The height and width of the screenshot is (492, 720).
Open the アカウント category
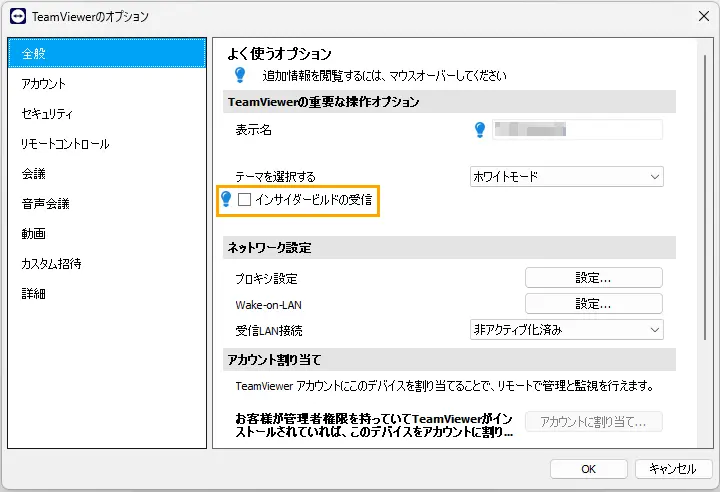pyautogui.click(x=107, y=84)
